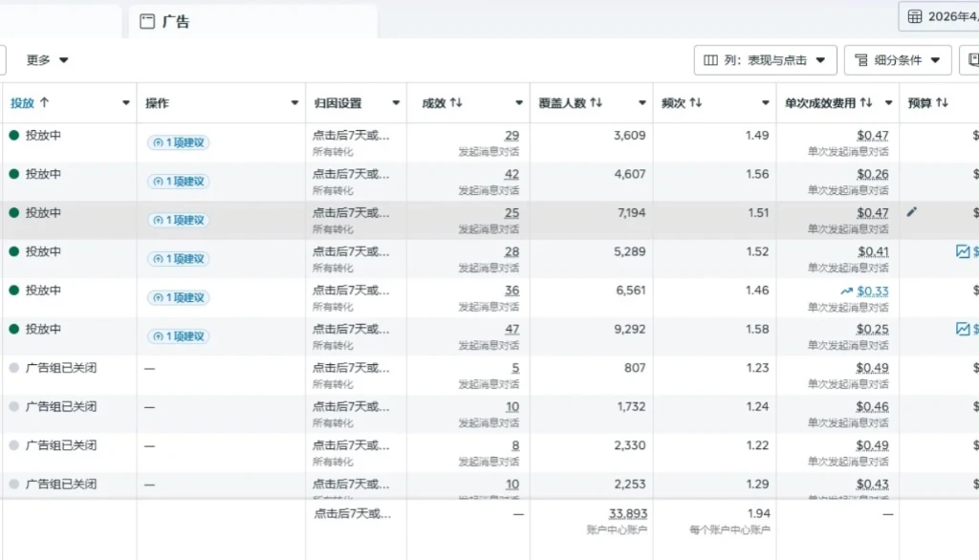
Task: Expand the 细分条件 breakdown dropdown
Action: (x=897, y=60)
